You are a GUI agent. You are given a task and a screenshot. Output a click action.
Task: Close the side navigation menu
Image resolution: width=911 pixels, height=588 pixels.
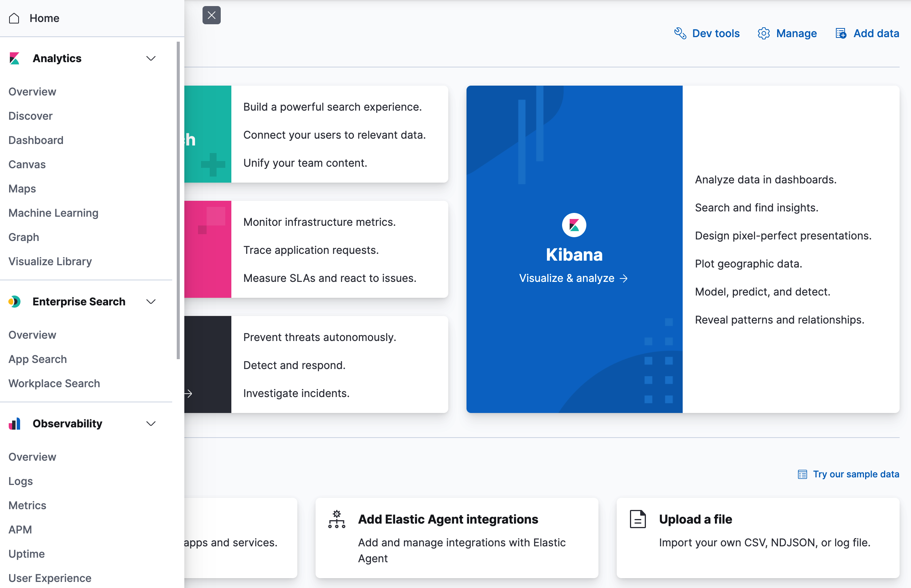tap(211, 15)
